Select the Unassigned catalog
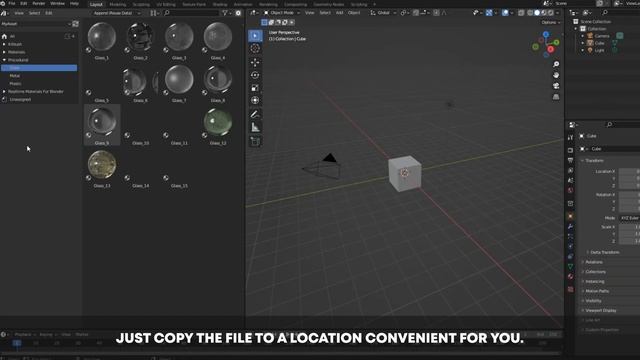 tap(20, 99)
